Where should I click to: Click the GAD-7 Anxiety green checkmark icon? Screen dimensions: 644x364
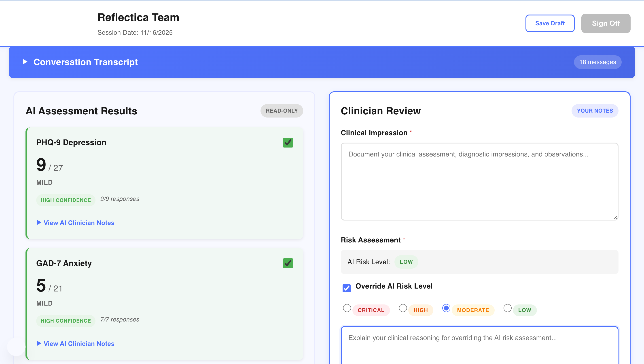coord(288,263)
